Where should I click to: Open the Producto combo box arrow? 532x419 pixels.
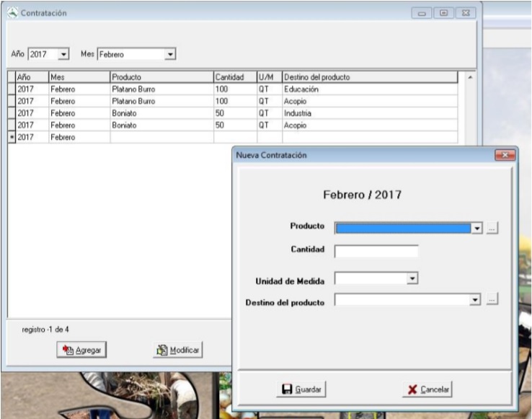(476, 228)
